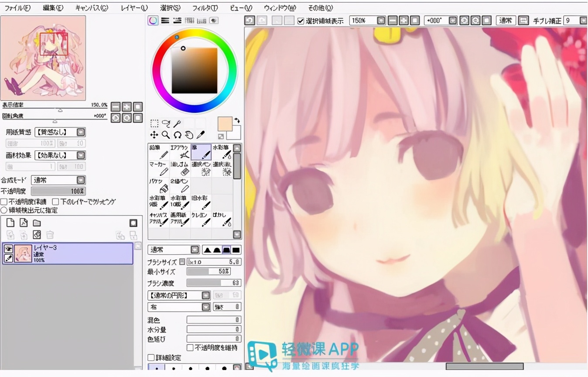Open the 通常の円形 brush shape dropdown
The image size is (588, 377).
point(179,295)
